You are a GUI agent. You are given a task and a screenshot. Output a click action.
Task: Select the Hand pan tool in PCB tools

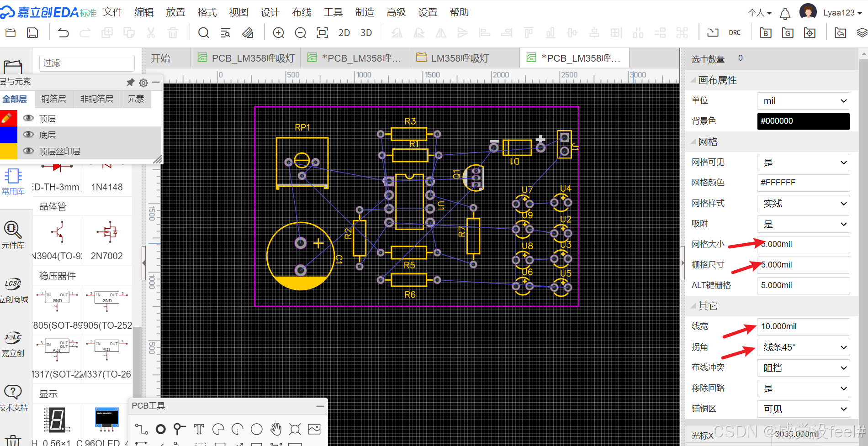click(276, 429)
